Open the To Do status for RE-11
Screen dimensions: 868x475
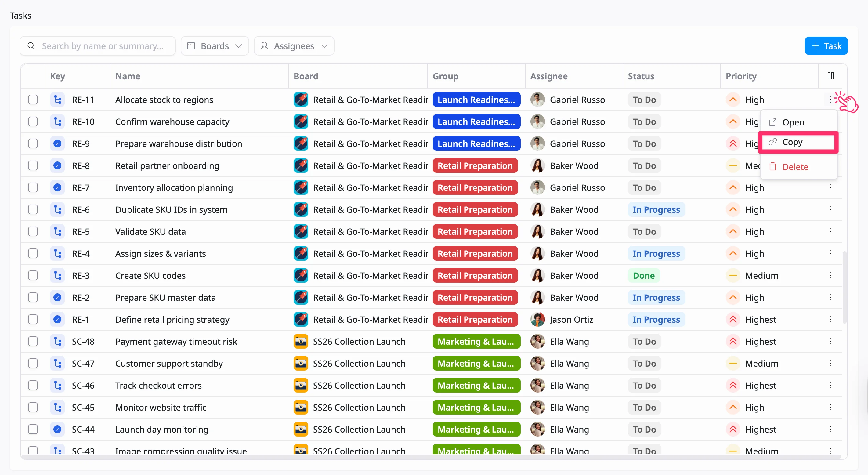click(644, 100)
